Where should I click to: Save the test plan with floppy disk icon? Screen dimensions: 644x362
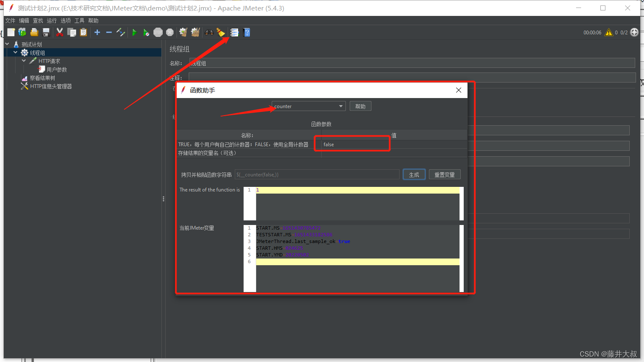pos(46,32)
